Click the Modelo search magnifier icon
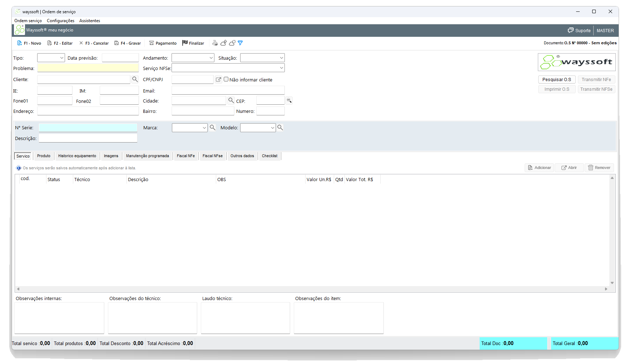 [280, 128]
